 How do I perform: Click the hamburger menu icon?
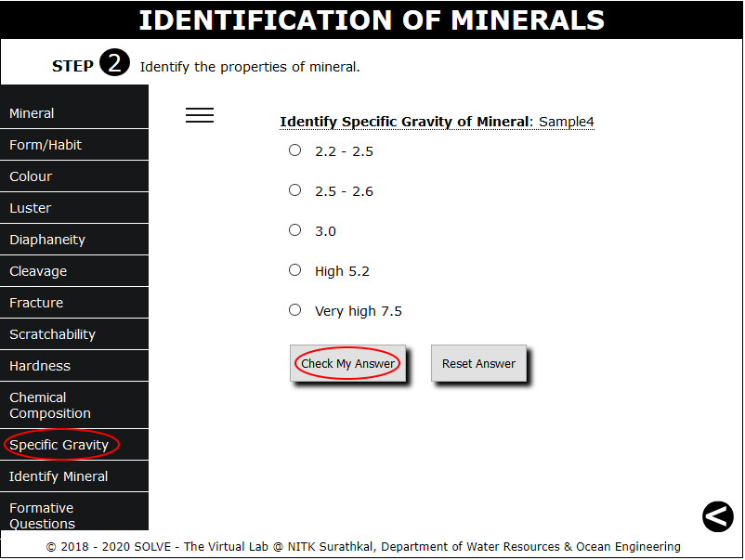point(200,115)
